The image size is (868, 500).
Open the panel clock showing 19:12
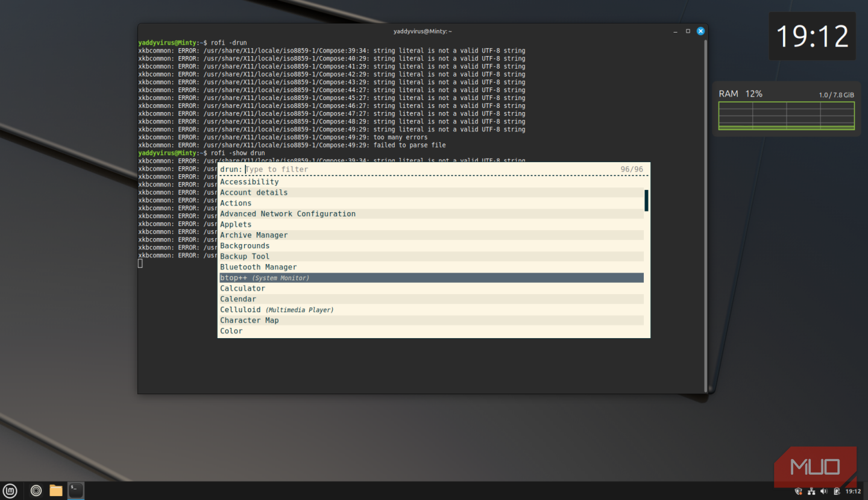853,492
